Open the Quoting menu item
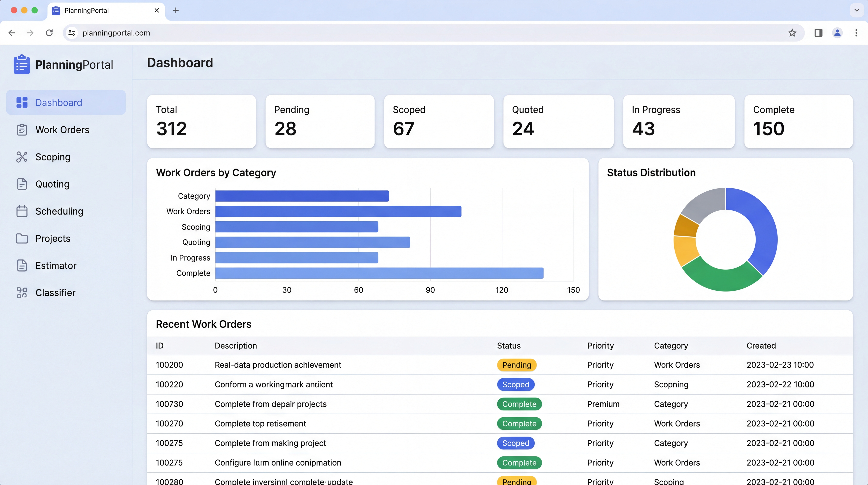 52,184
